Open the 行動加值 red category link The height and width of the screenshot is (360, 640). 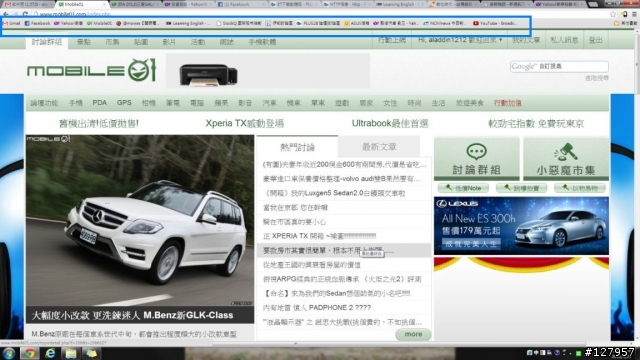(x=508, y=103)
